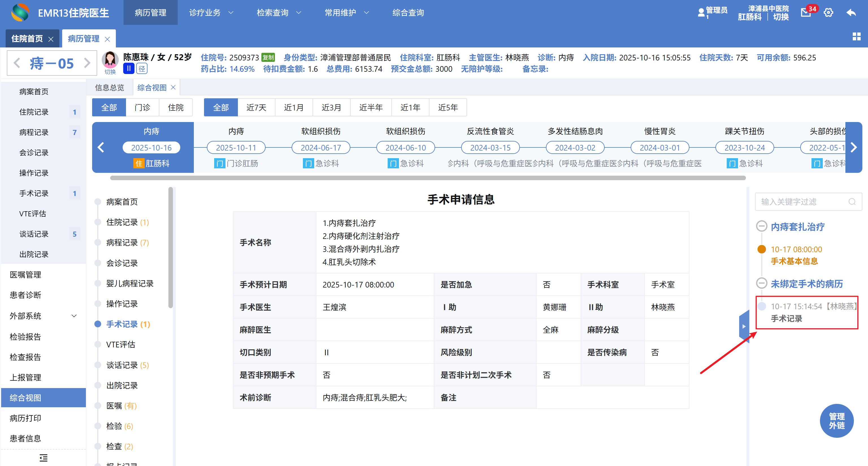Collapse the left sidebar menu icon
Image resolution: width=868 pixels, height=466 pixels.
pyautogui.click(x=44, y=458)
